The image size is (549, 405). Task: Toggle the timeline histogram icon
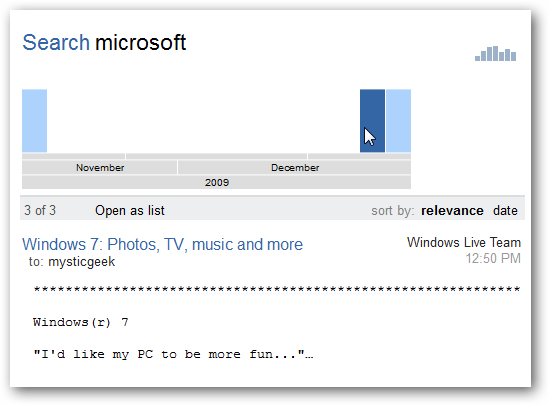(x=495, y=54)
